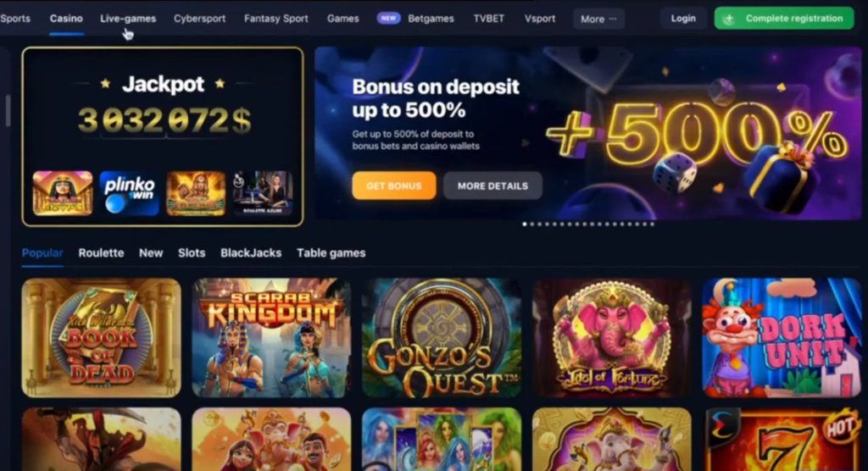Click the plus icon on Complete registration
This screenshot has height=471, width=868.
pyautogui.click(x=729, y=19)
